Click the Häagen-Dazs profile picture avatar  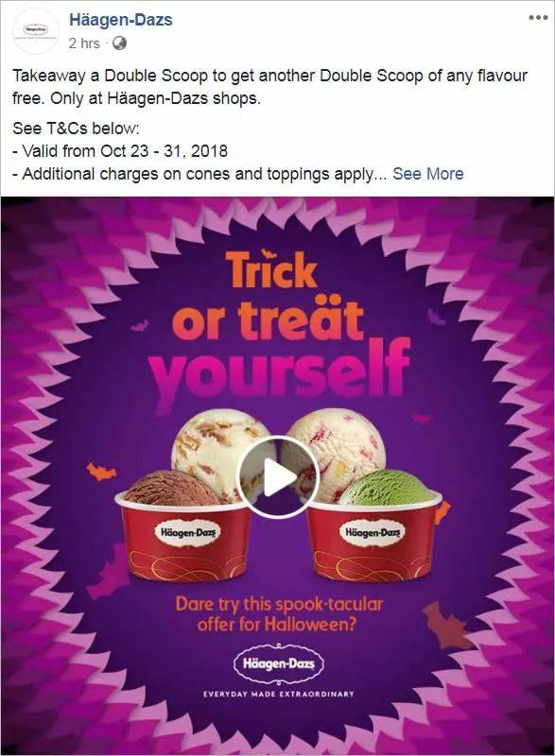pos(36,31)
